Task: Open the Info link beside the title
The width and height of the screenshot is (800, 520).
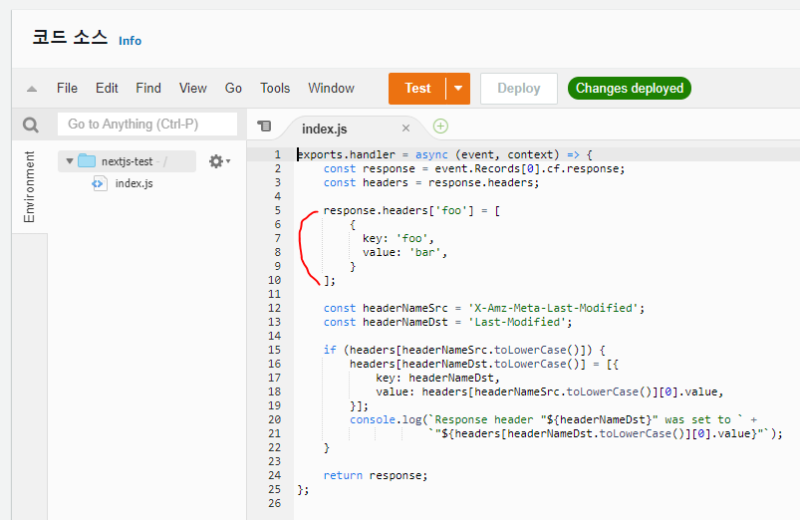Action: point(130,41)
